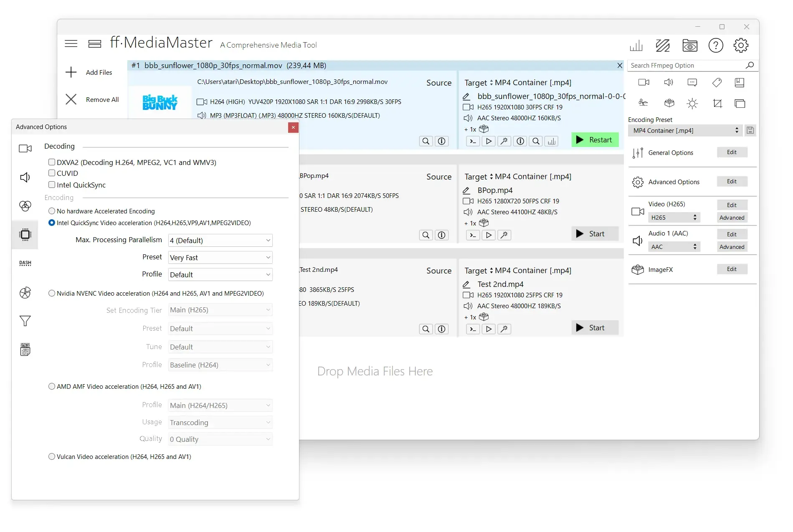Open Max. Processing Parallelism dropdown

coord(220,241)
